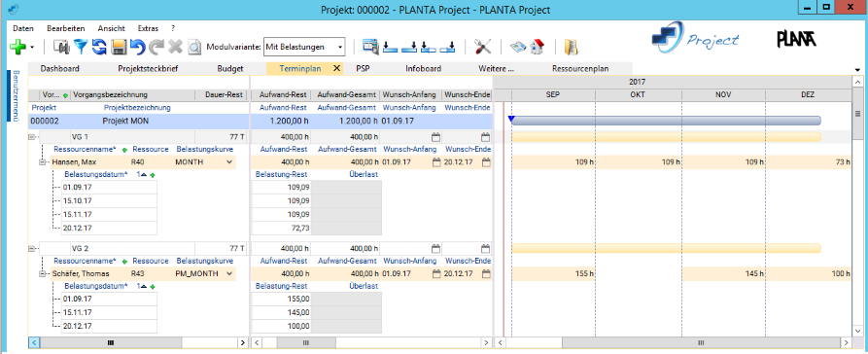Select the 15.10.17 Belastungsdatum field
868x354 pixels.
pyautogui.click(x=109, y=200)
